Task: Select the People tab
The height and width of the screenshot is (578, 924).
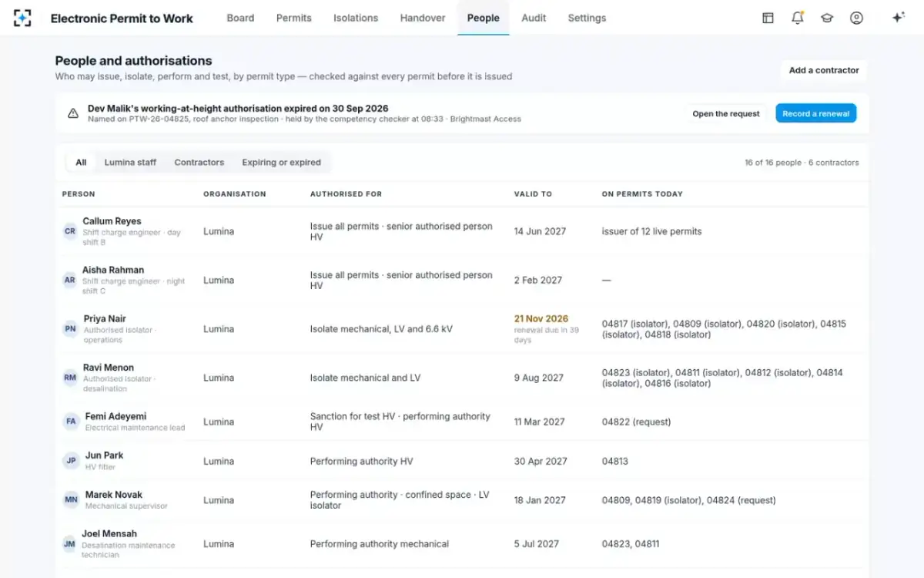Action: 484,18
